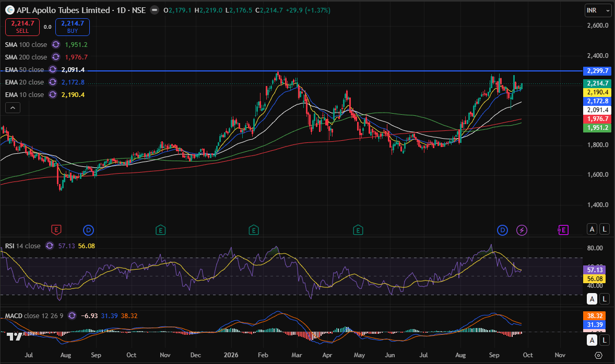
Task: Click the yellow 2,190.4 EMA price label
Action: (597, 92)
